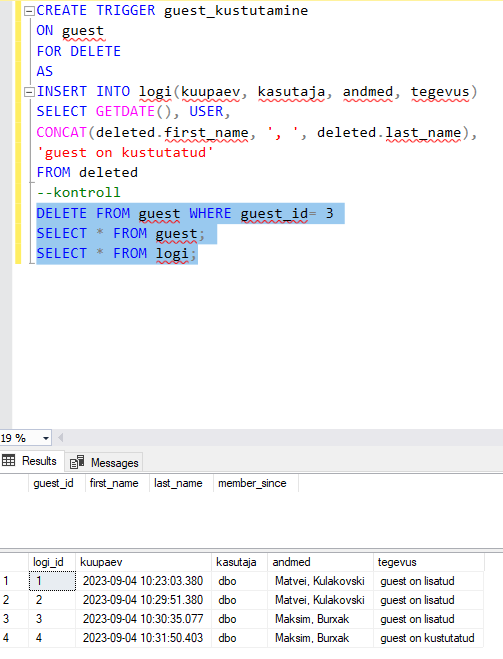503x659 pixels.
Task: Open the zoom percentage dropdown
Action: click(x=45, y=438)
